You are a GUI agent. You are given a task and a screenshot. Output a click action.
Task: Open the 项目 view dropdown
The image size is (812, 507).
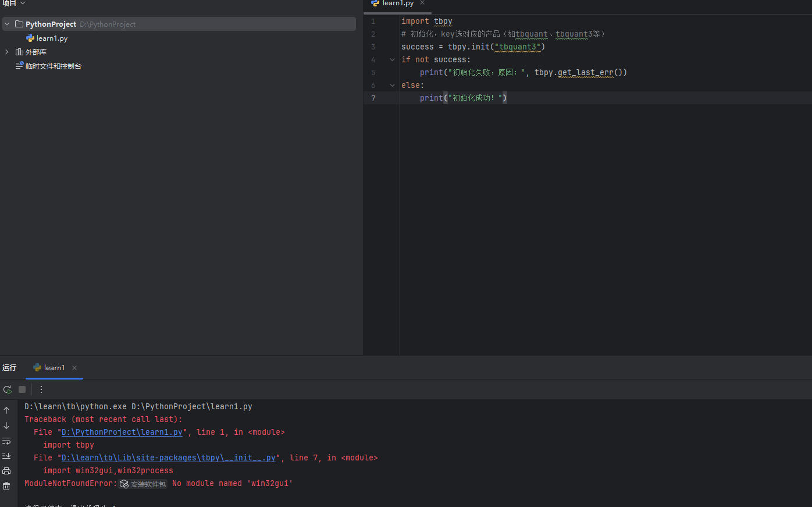pos(14,3)
